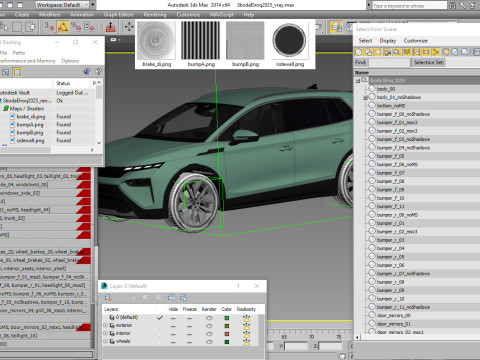480x360 pixels.
Task: Click olive color swatch of exterior layer
Action: pyautogui.click(x=227, y=326)
